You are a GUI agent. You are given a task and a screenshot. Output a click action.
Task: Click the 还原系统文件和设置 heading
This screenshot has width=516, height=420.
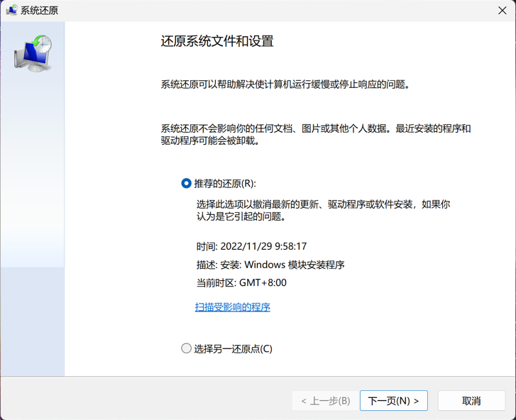217,41
